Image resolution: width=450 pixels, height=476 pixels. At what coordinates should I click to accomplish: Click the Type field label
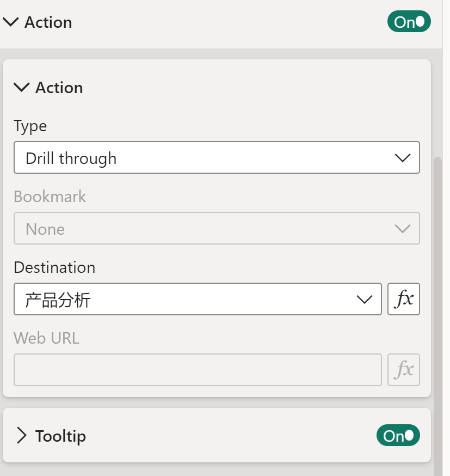tap(30, 126)
